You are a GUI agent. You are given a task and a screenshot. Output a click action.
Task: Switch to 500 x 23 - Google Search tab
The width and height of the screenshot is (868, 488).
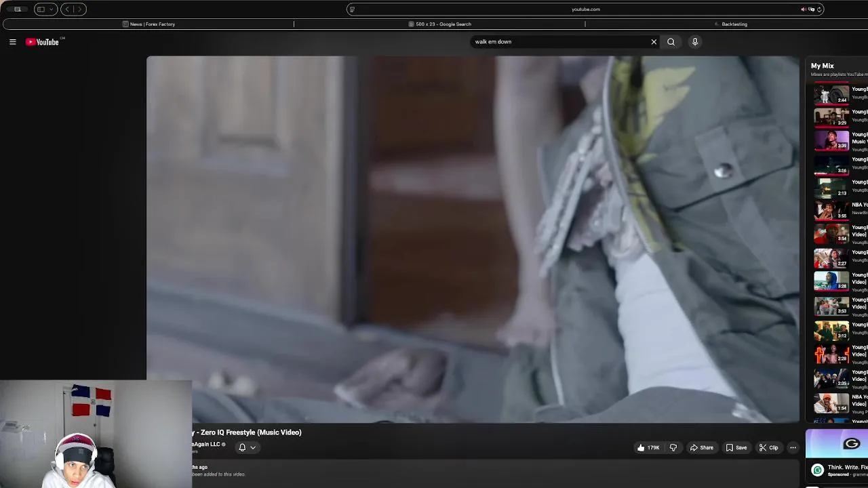(439, 24)
